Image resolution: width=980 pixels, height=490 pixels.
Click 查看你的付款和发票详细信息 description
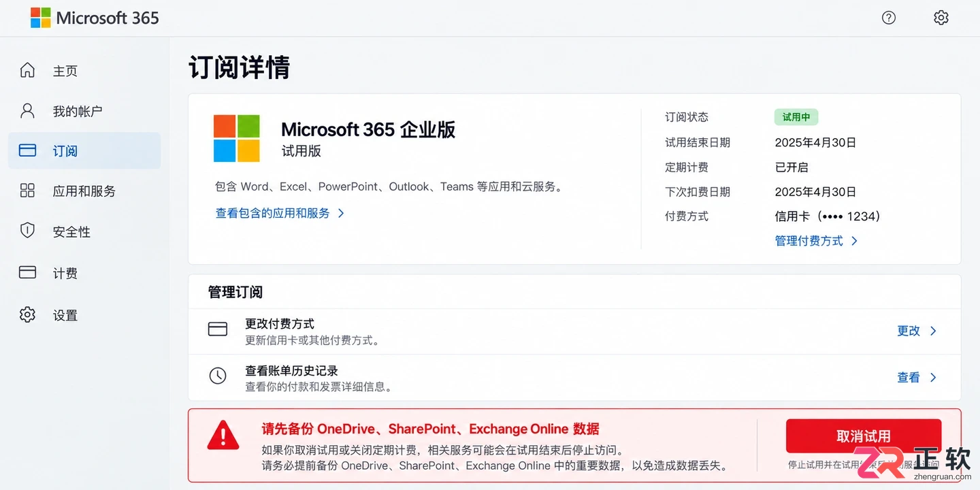point(318,387)
